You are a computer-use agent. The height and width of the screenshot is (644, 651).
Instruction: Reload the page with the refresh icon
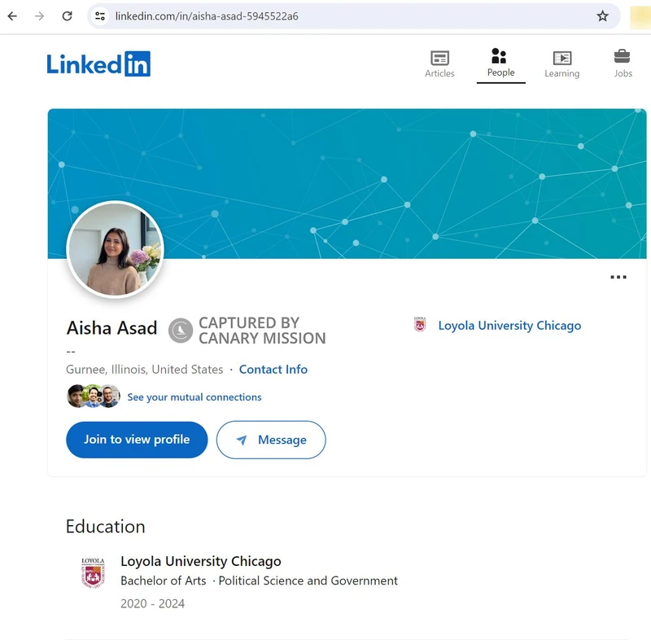tap(67, 15)
